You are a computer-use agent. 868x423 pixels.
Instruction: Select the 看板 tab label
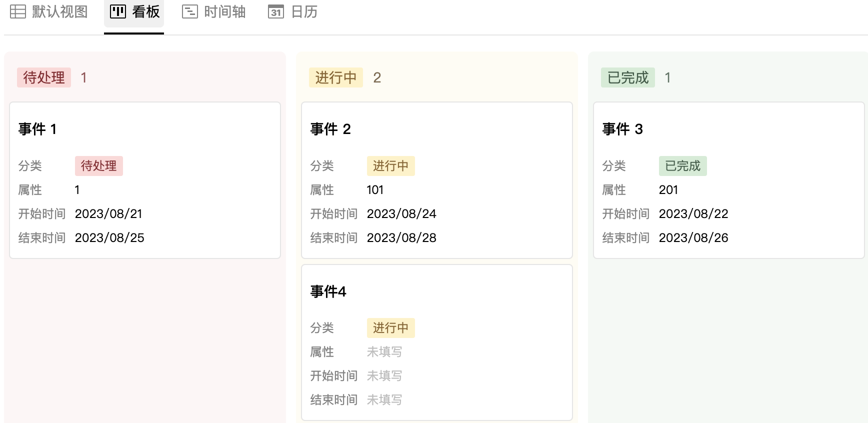[146, 11]
